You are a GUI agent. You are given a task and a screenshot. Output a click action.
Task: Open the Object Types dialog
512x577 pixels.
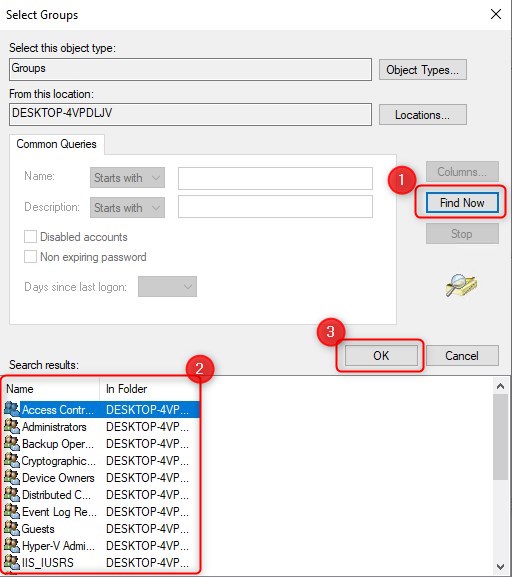click(423, 70)
